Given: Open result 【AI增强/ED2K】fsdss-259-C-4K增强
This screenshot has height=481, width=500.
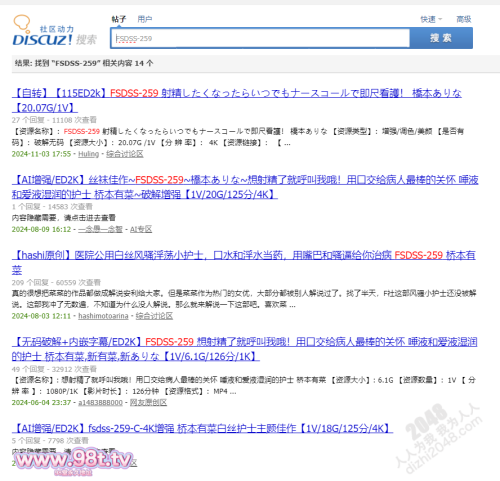Looking at the screenshot, I should (202, 428).
